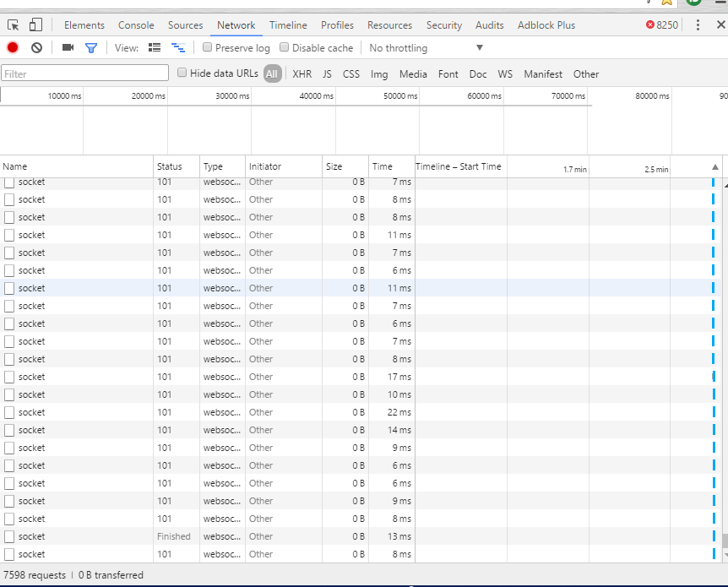The width and height of the screenshot is (728, 587).
Task: Click the capture screenshots camera icon
Action: click(x=68, y=47)
